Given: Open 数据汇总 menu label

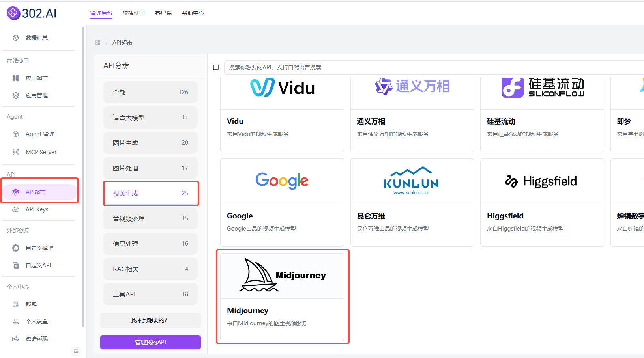Looking at the screenshot, I should coord(37,38).
